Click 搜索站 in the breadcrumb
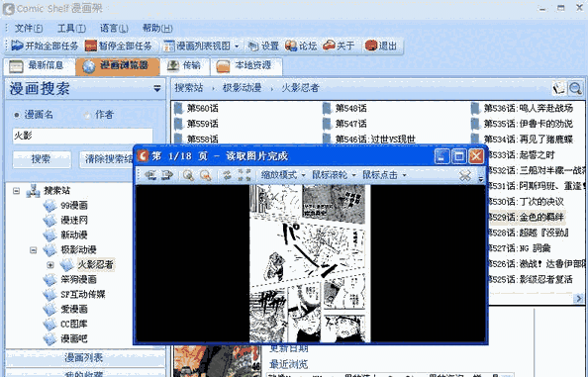This screenshot has width=588, height=377. pos(189,88)
